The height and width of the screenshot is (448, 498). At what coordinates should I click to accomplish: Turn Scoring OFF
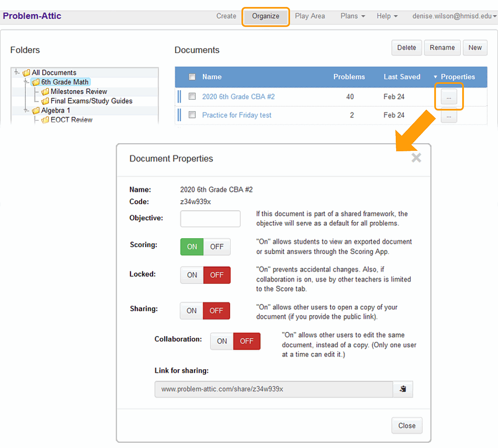pos(217,247)
